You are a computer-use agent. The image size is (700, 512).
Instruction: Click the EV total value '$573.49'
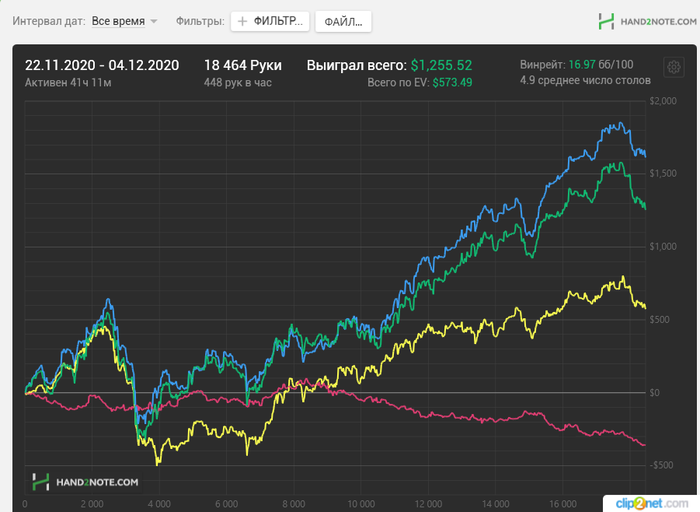452,83
